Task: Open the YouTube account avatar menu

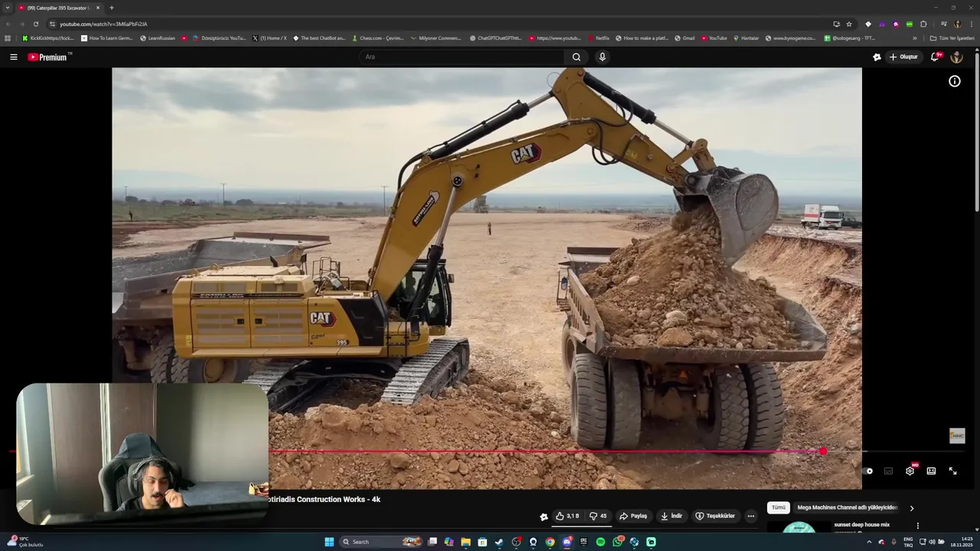Action: point(956,57)
